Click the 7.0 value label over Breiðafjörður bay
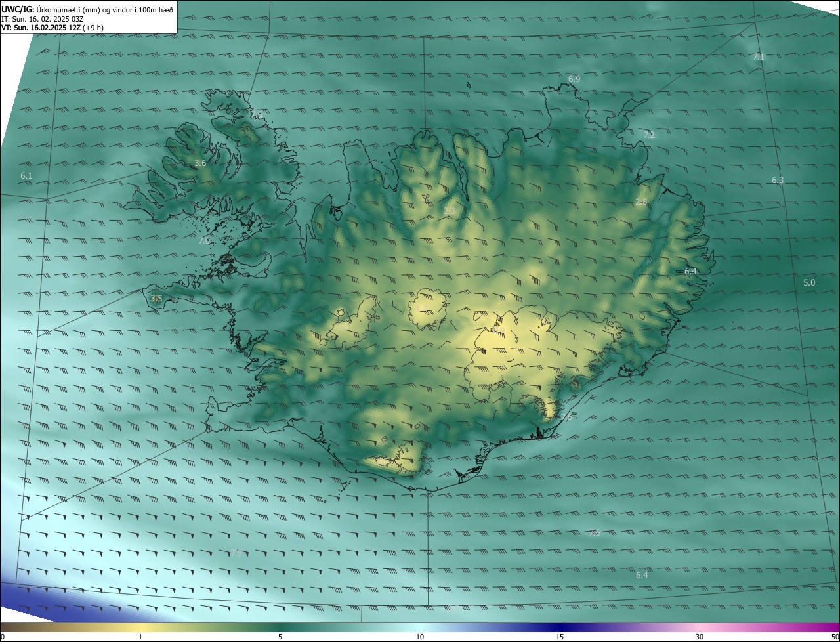This screenshot has height=642, width=840. click(204, 240)
